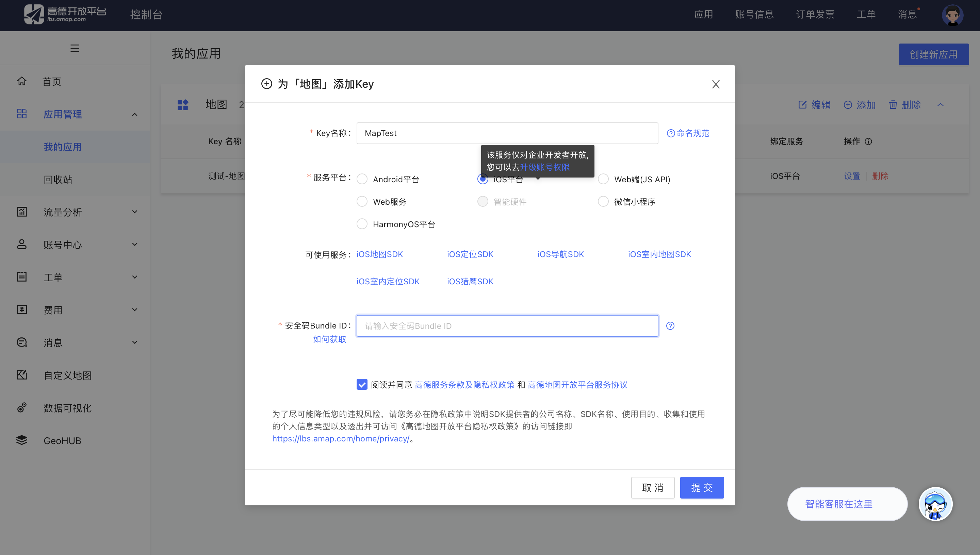Click the 数据可视化 sidebar icon
The image size is (980, 555).
(x=22, y=408)
